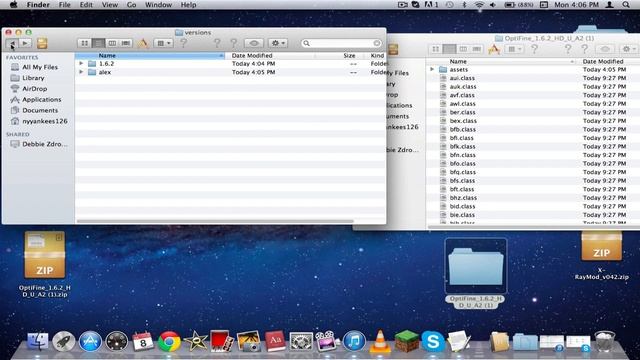Viewport: 640px width, 360px height.
Task: Open App Store from the Dock
Action: click(x=90, y=341)
